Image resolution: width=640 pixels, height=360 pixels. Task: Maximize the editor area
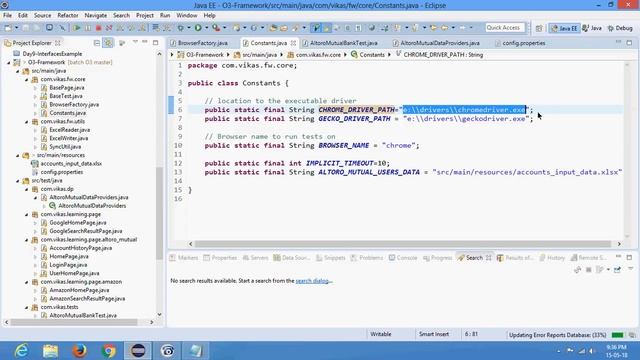(x=629, y=42)
